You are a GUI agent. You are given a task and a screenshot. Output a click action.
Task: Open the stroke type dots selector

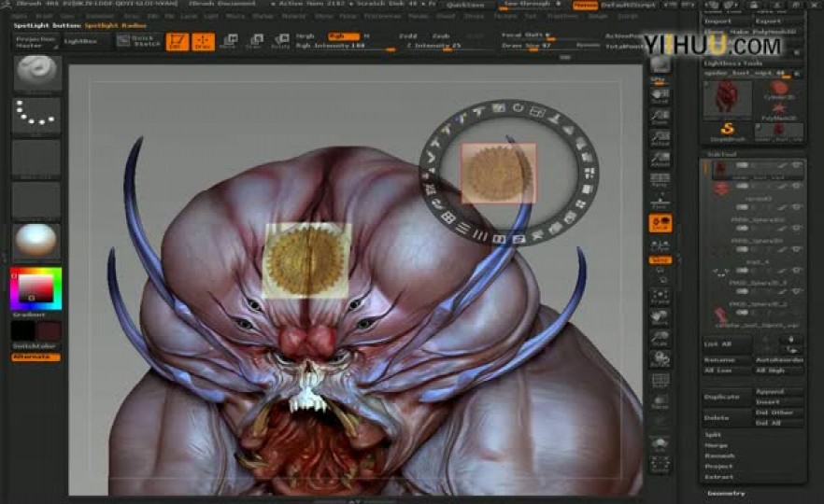pyautogui.click(x=36, y=115)
